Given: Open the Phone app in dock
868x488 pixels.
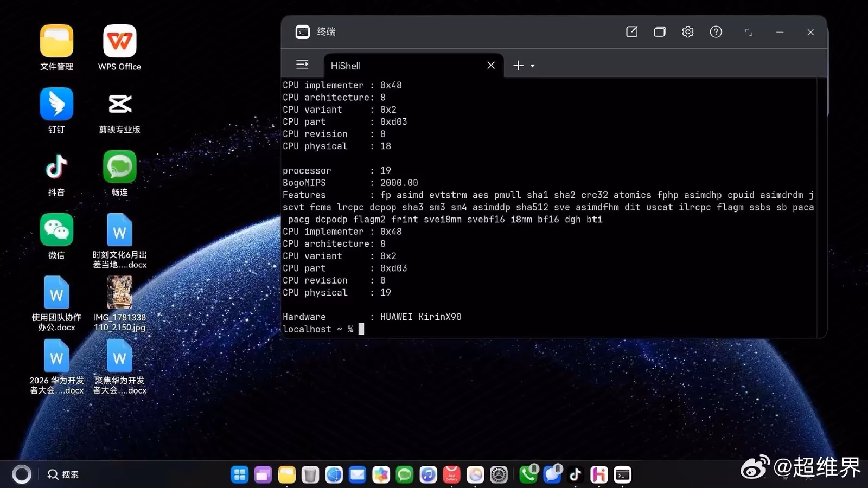Looking at the screenshot, I should click(x=528, y=475).
